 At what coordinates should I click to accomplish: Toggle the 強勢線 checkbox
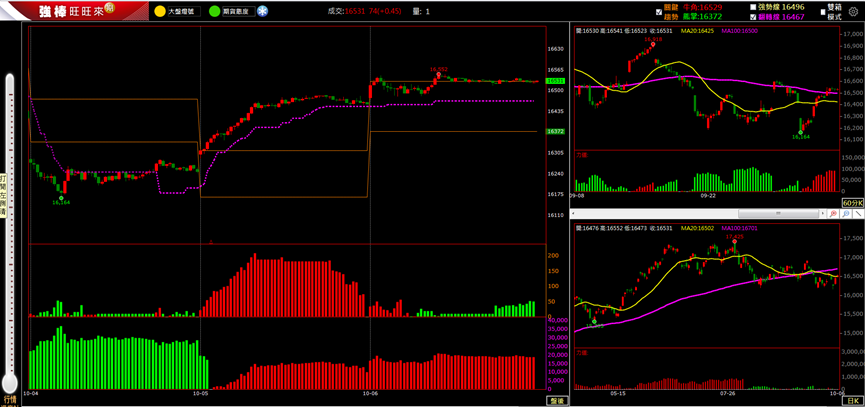753,7
